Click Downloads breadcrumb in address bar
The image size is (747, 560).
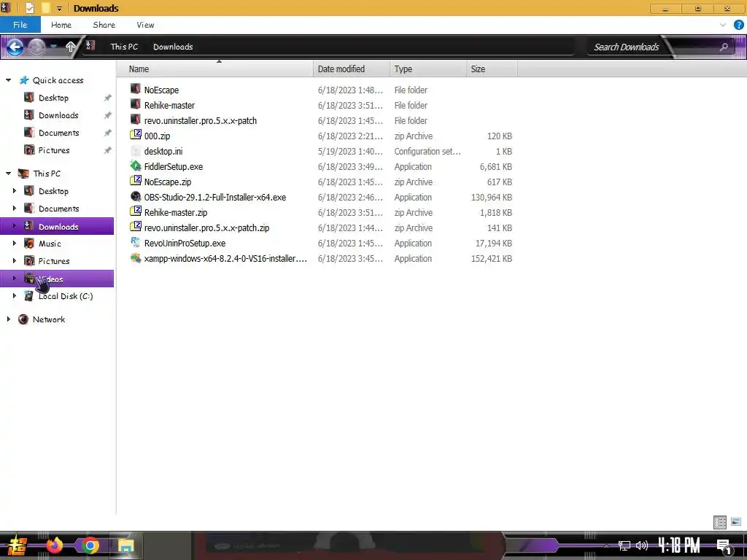[173, 47]
